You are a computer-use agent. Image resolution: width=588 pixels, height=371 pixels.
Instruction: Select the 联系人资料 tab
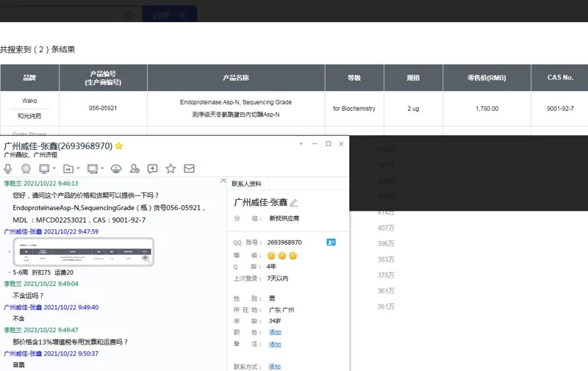[x=246, y=184]
